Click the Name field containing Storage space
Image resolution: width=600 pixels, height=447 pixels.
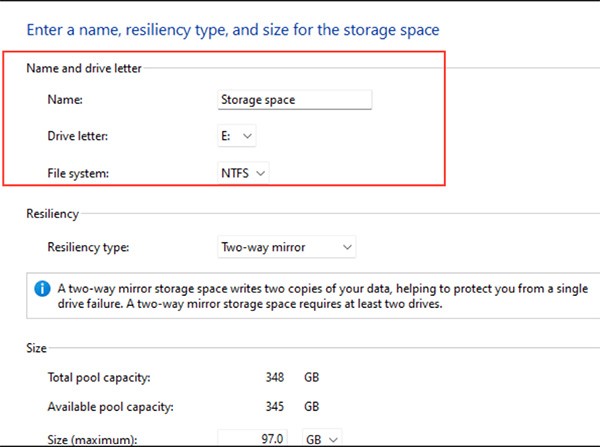click(x=295, y=100)
